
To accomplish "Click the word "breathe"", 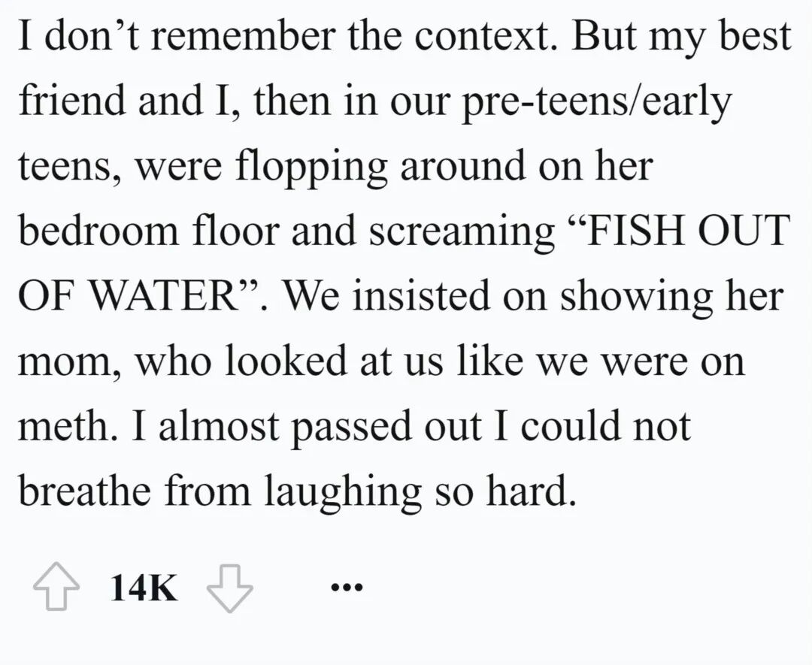I will click(84, 490).
